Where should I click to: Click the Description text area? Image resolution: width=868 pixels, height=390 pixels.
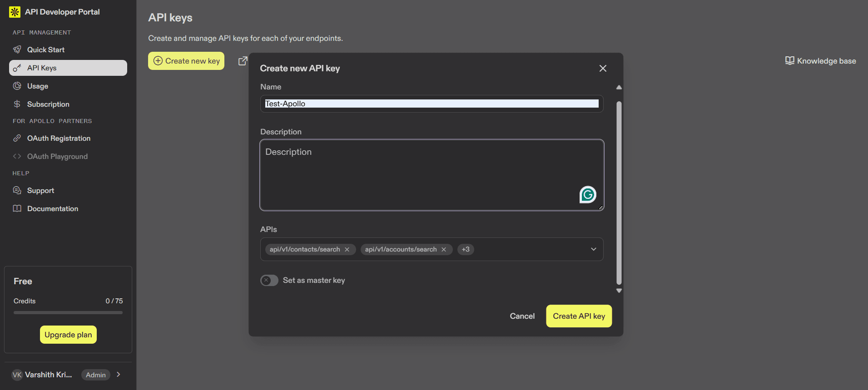coord(432,175)
